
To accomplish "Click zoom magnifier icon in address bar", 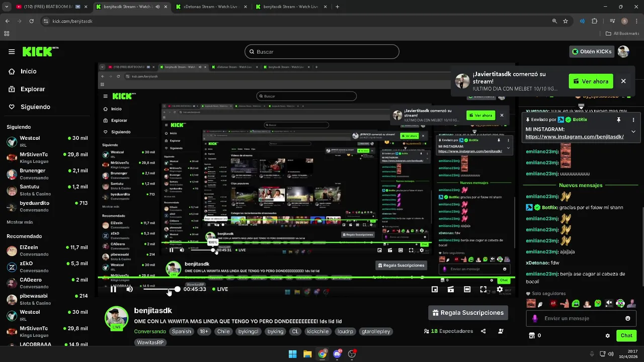I will (554, 21).
